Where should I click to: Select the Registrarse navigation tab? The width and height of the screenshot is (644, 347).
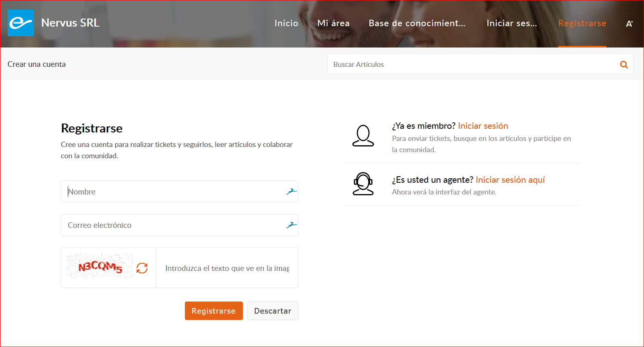[582, 23]
